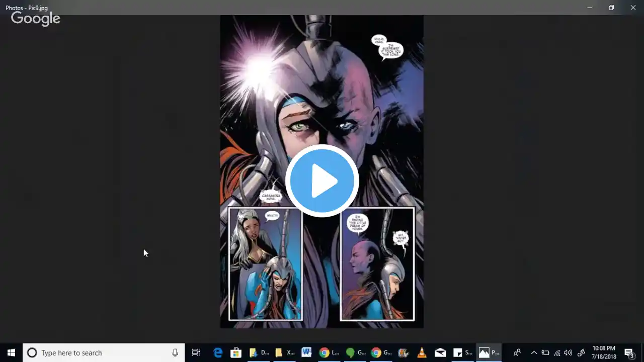Launch VLC media player from taskbar

[x=422, y=353]
